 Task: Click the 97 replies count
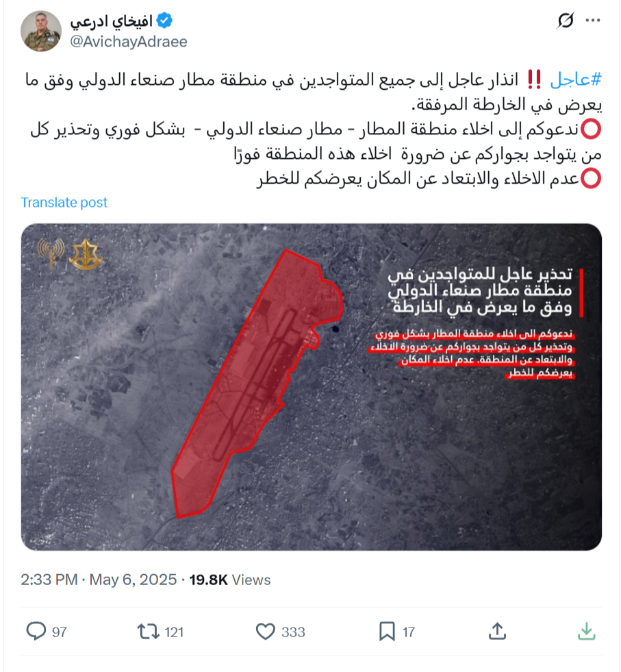(x=60, y=632)
